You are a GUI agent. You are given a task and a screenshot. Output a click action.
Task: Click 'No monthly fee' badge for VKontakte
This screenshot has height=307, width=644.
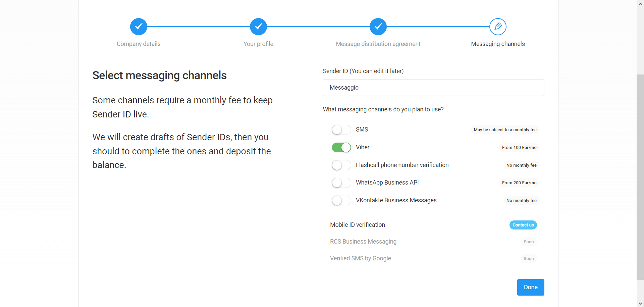(522, 201)
